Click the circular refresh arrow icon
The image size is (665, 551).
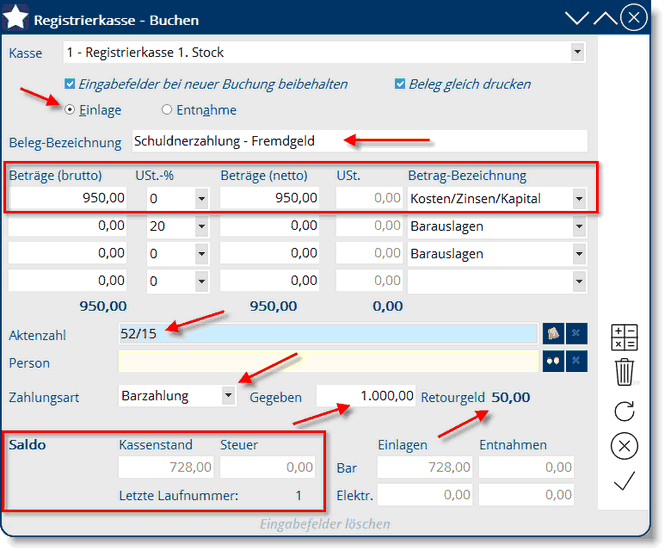click(x=624, y=411)
